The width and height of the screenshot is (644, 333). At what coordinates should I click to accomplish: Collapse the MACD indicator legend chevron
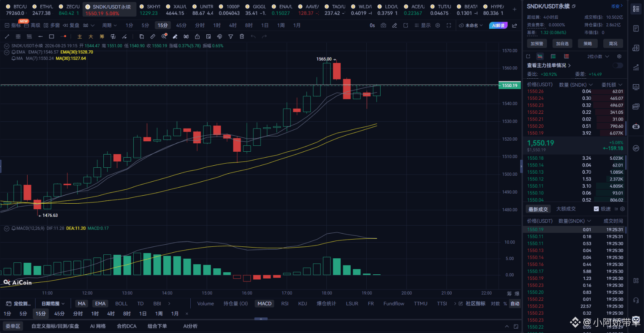point(6,228)
